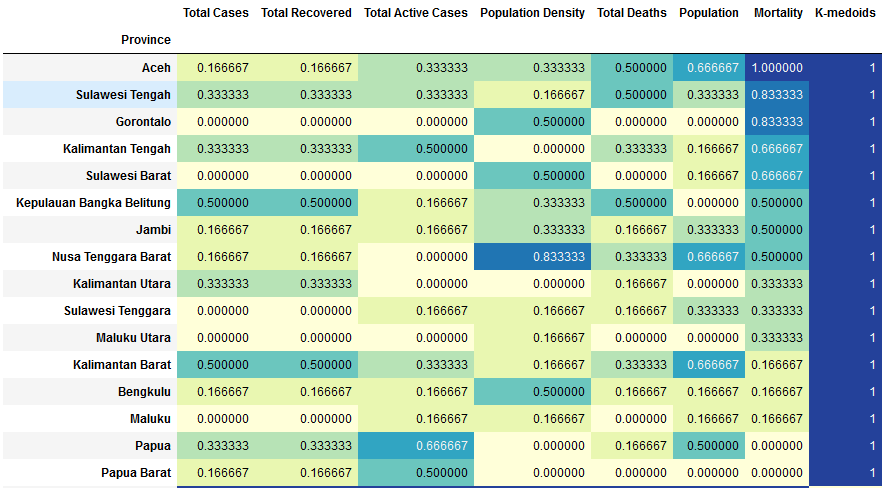Click Gorontalo's Population Density 0.500000
The height and width of the screenshot is (488, 889).
pos(532,122)
